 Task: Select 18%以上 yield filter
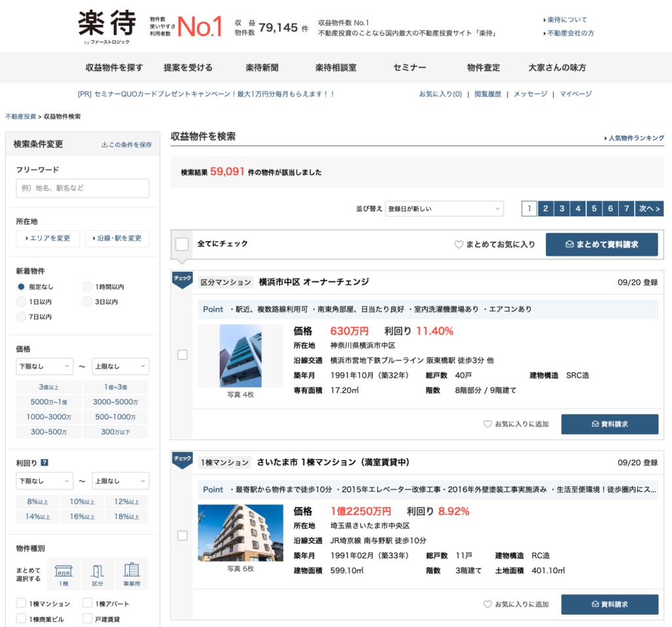(127, 517)
